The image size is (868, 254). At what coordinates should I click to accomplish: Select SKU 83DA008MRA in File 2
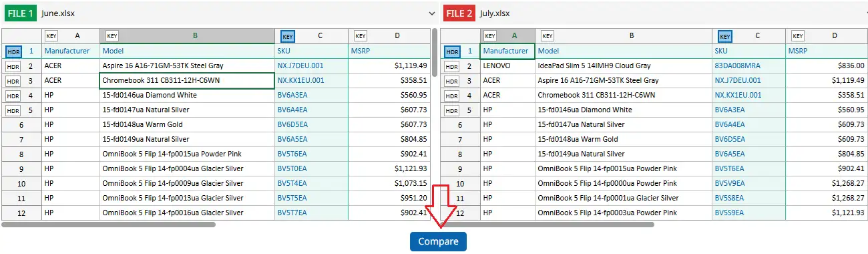pyautogui.click(x=749, y=66)
